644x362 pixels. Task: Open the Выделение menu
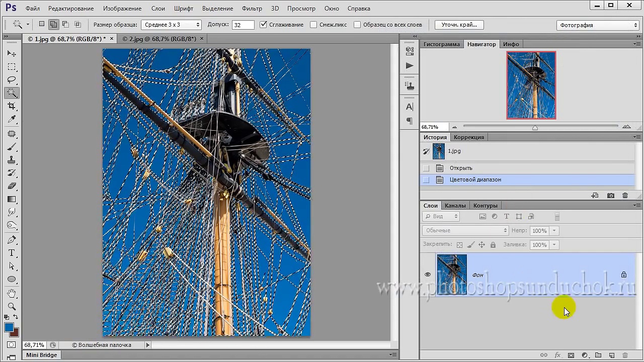click(217, 9)
